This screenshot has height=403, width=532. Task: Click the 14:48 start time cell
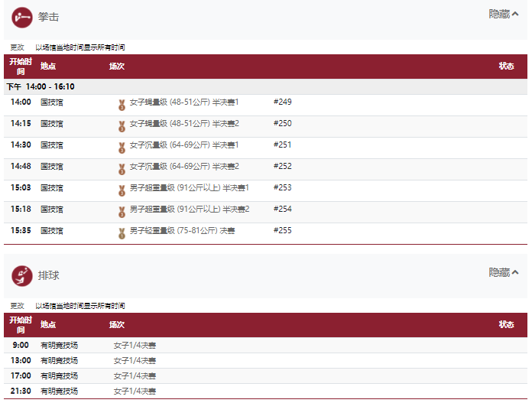(21, 166)
